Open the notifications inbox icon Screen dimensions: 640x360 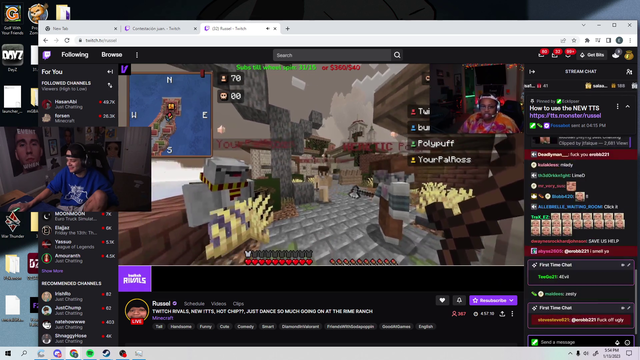coord(555,55)
